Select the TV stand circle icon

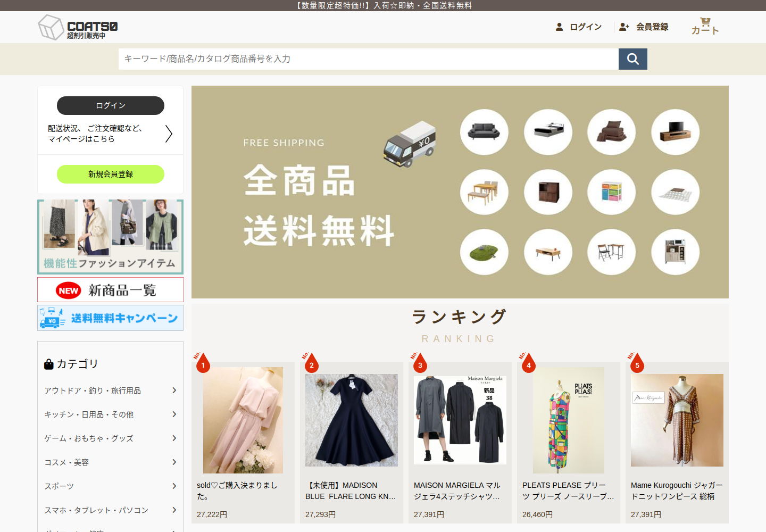tap(675, 132)
